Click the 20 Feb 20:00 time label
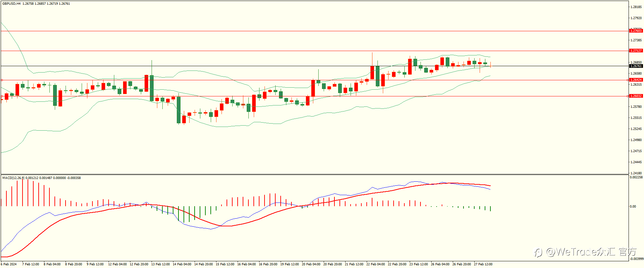This screenshot has height=268, width=644. [332, 264]
